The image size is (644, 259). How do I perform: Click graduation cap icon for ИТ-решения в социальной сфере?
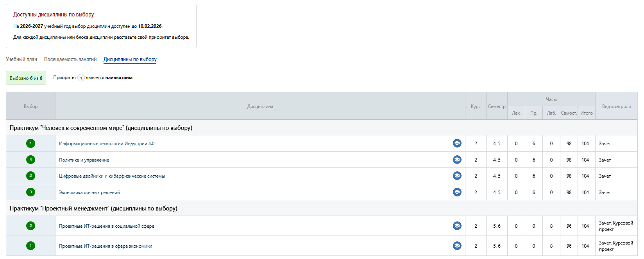pyautogui.click(x=457, y=226)
